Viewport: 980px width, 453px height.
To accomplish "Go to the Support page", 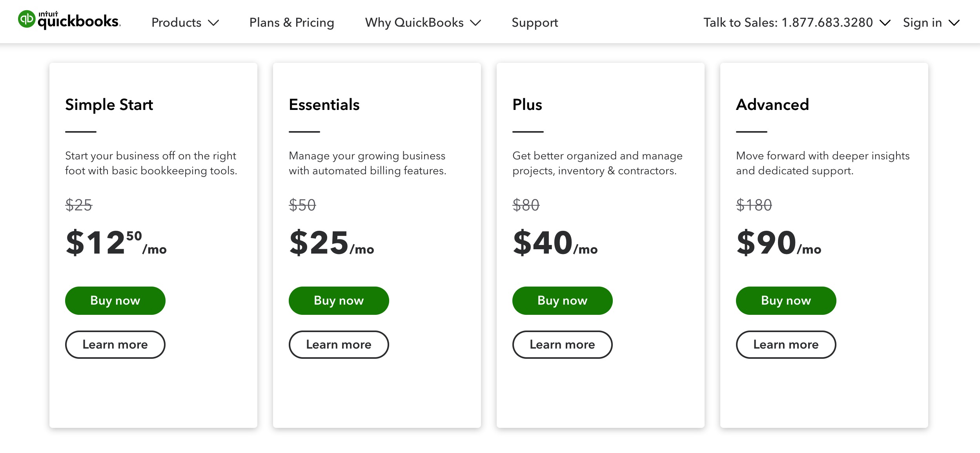I will (534, 23).
